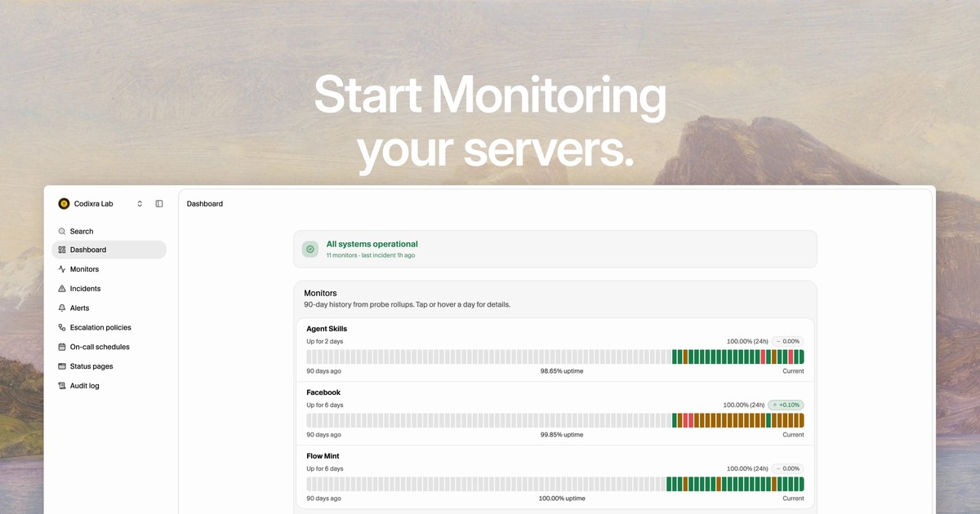Image resolution: width=980 pixels, height=514 pixels.
Task: Click the rightmost day bar of Facebook
Action: [801, 420]
